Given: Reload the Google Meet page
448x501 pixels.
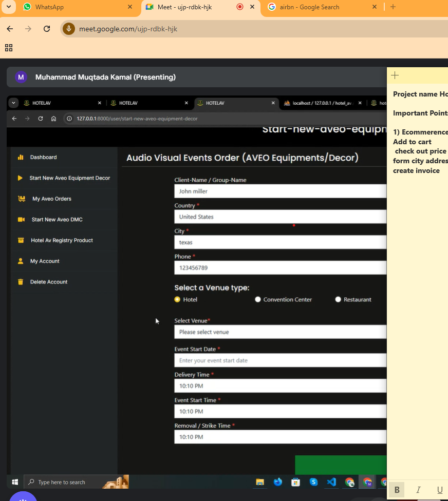Looking at the screenshot, I should coord(47,29).
